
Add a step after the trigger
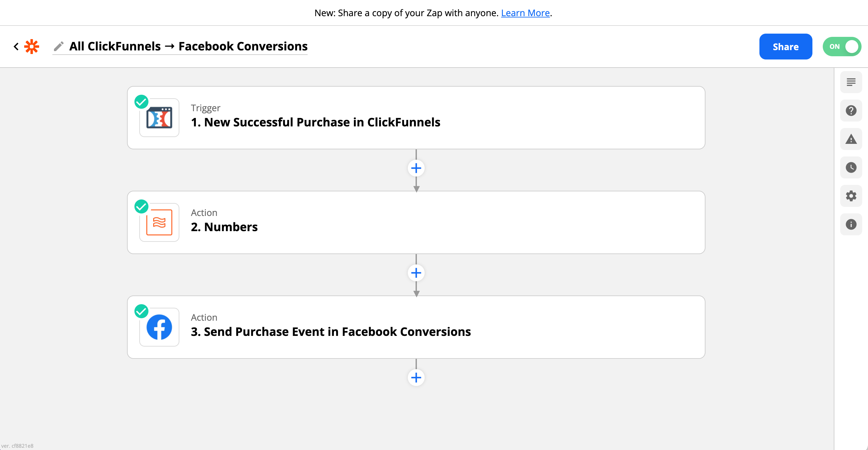coord(416,168)
